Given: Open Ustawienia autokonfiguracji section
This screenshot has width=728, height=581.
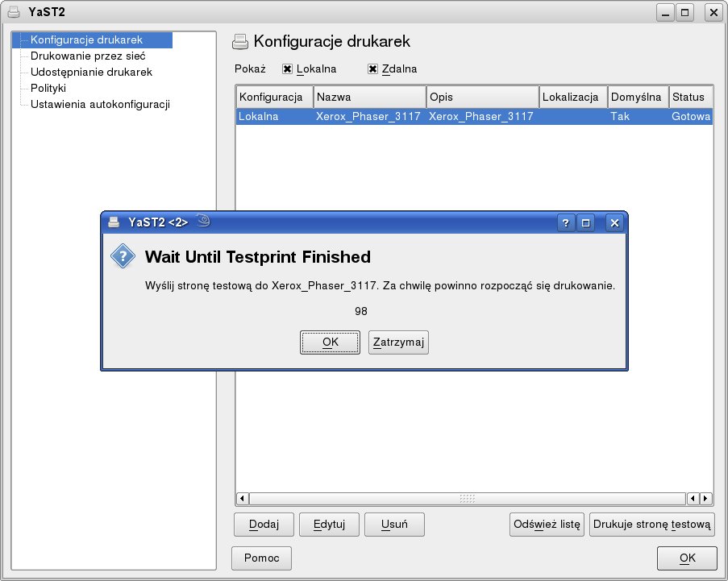Looking at the screenshot, I should (x=100, y=104).
